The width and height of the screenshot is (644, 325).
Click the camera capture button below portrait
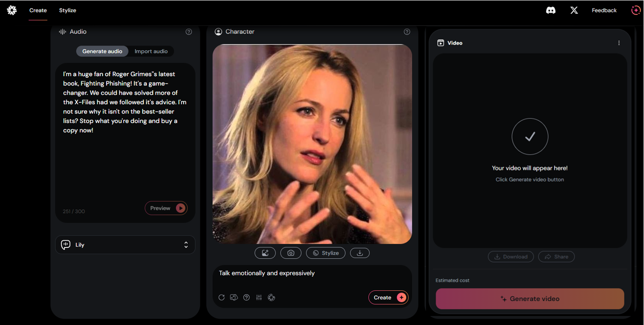291,253
